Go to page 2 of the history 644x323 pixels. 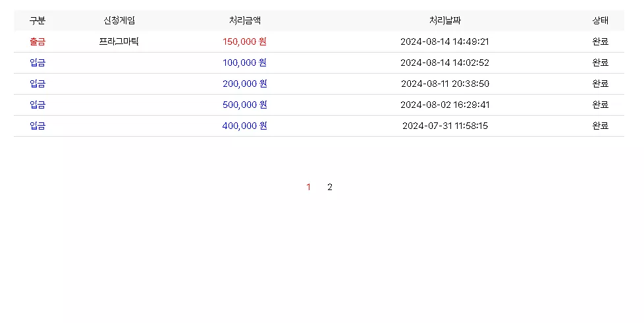(329, 187)
